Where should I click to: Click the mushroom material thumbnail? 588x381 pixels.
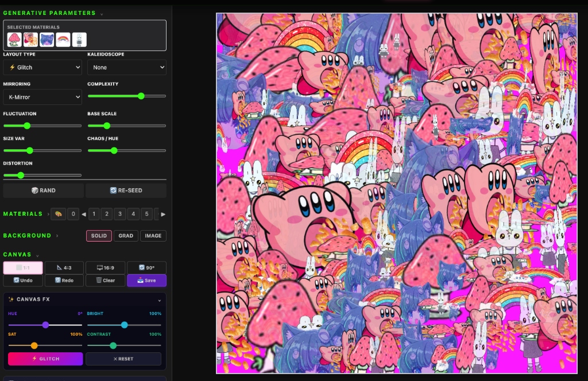(x=14, y=39)
